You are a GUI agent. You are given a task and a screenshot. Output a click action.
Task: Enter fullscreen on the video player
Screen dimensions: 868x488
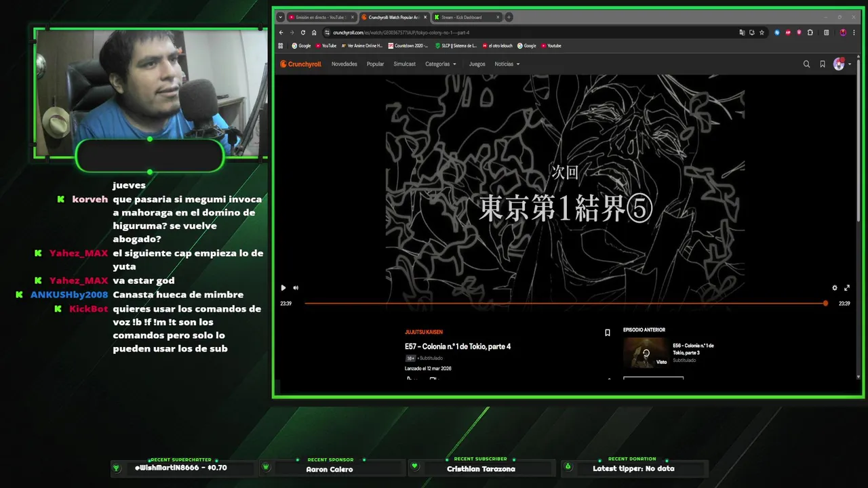point(847,288)
